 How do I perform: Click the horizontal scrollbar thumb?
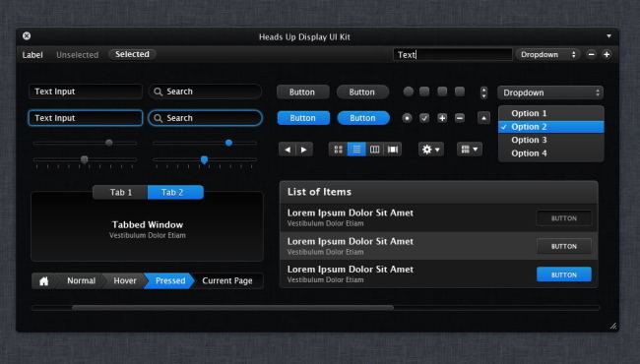(x=233, y=308)
